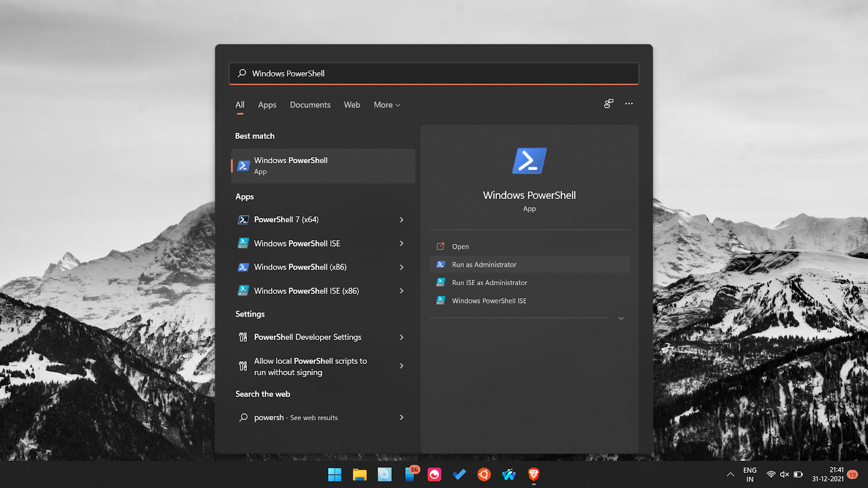Choose Run as Administrator
This screenshot has height=488, width=868.
(x=529, y=265)
